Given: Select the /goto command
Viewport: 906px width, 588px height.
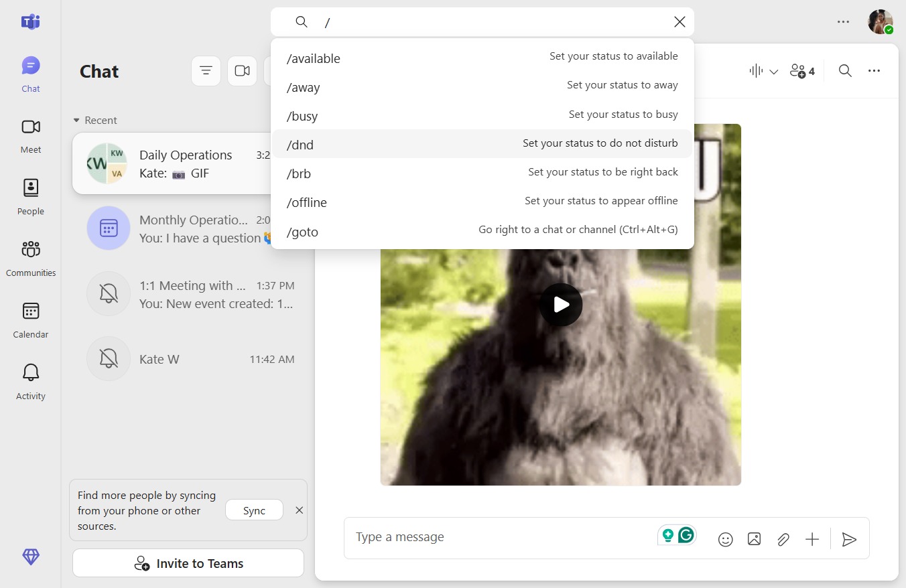Looking at the screenshot, I should 482,232.
